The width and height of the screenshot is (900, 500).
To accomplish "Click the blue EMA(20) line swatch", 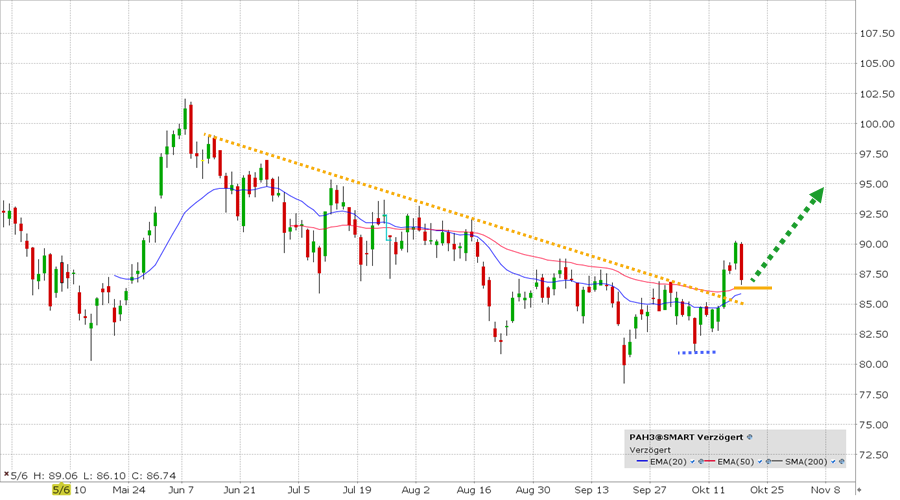I will 642,461.
